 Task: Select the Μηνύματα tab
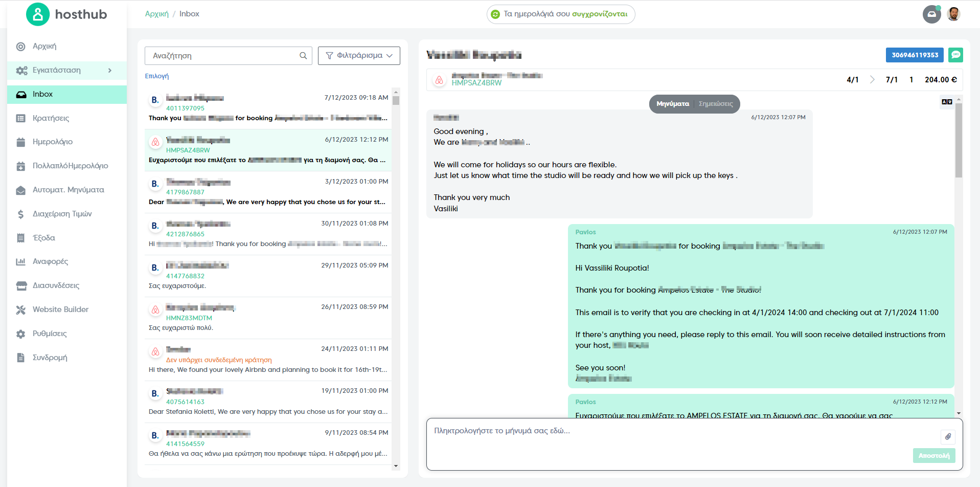point(672,104)
